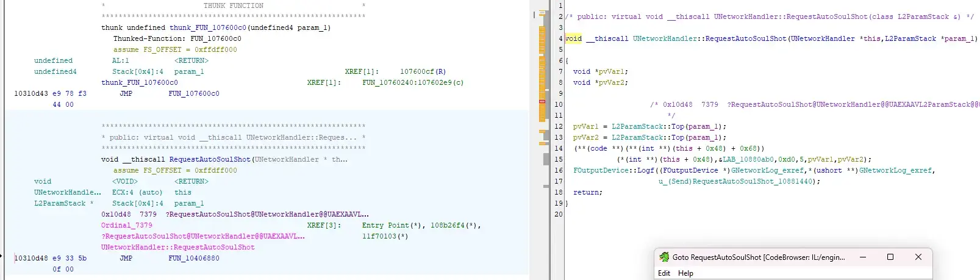Screen dimensions: 980x280
Task: Click constant 0x68 on decompiler line 14
Action: point(748,148)
